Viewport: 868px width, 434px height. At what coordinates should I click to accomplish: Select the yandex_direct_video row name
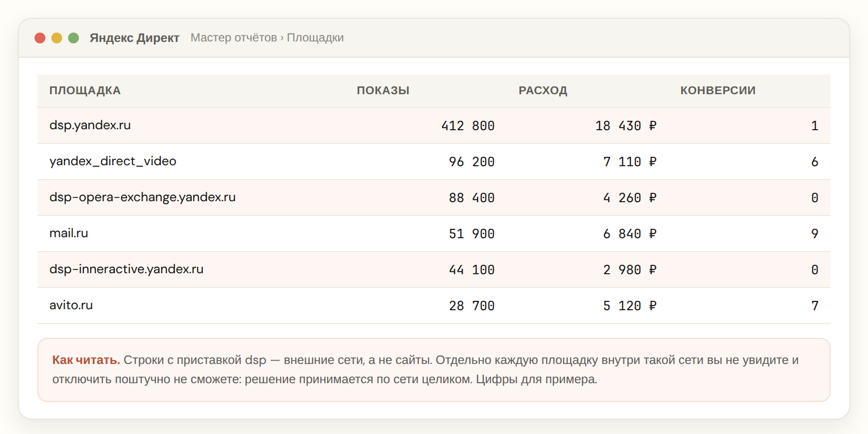[x=113, y=161]
